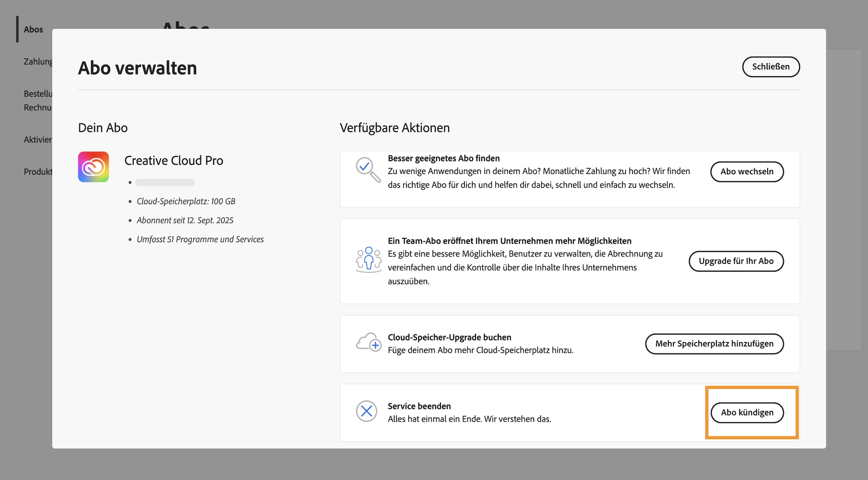Close the dialog via Schließen button
The image size is (868, 480).
point(771,67)
